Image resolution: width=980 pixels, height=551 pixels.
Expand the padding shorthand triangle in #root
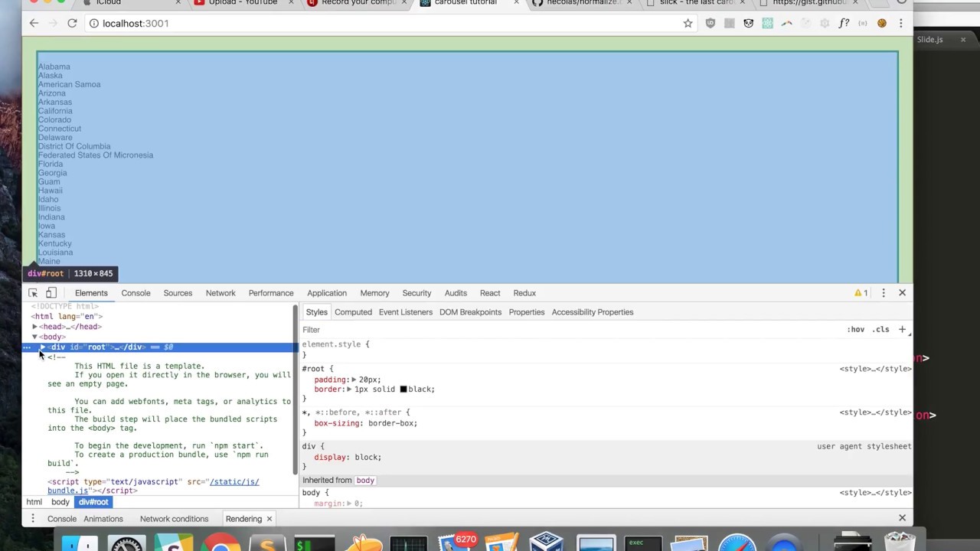click(x=354, y=380)
